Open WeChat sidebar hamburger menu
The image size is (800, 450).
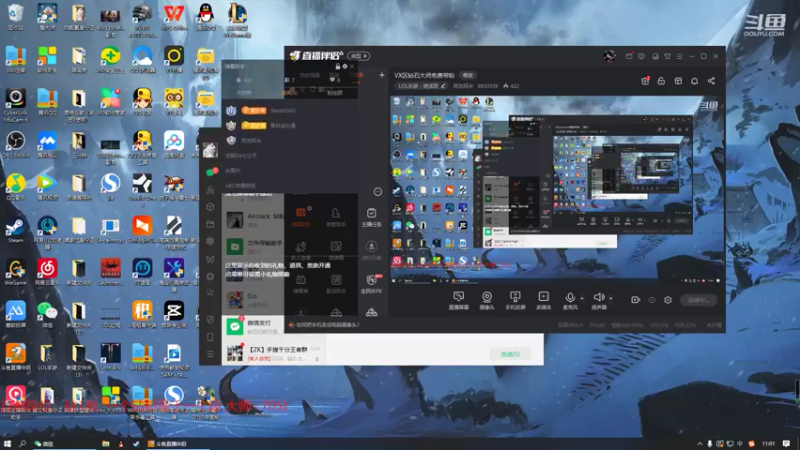pyautogui.click(x=210, y=354)
